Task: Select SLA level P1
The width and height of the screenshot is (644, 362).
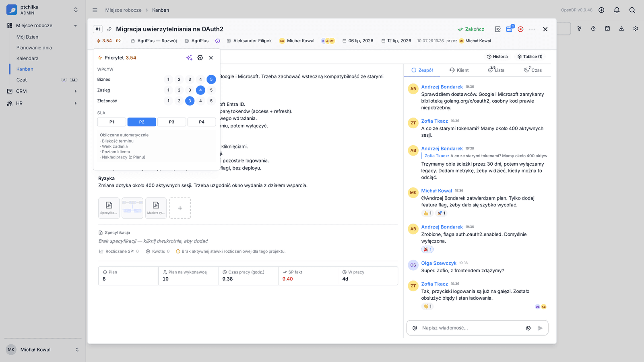Action: 111,122
